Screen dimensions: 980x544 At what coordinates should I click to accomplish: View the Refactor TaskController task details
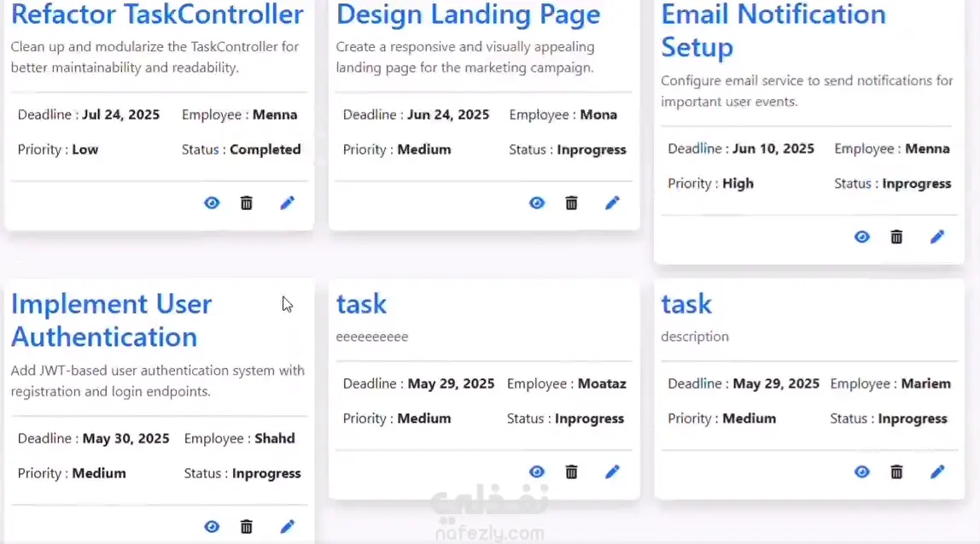click(x=212, y=203)
